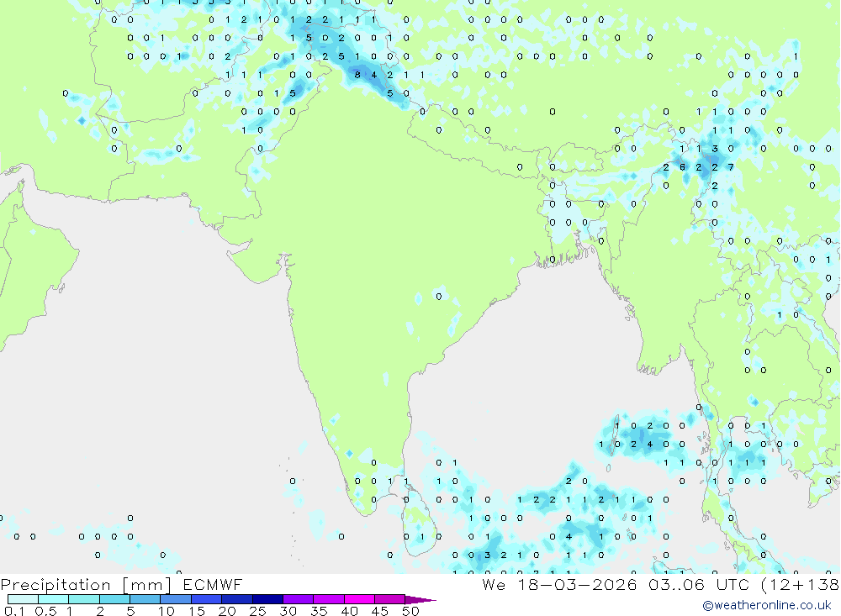The image size is (841, 616).
Task: Click the 10–15 mm legend swatch
Action: (176, 599)
